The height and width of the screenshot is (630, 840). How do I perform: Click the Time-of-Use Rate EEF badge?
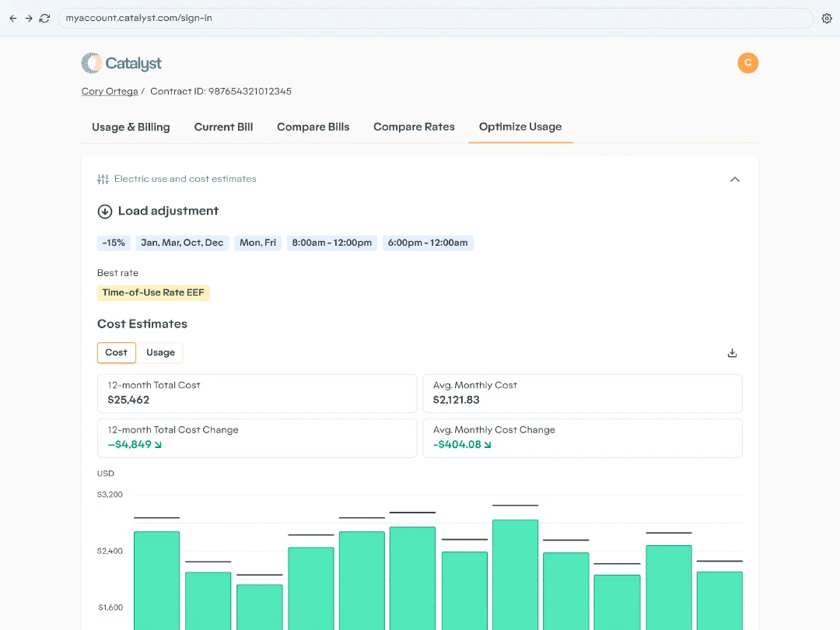click(x=153, y=292)
